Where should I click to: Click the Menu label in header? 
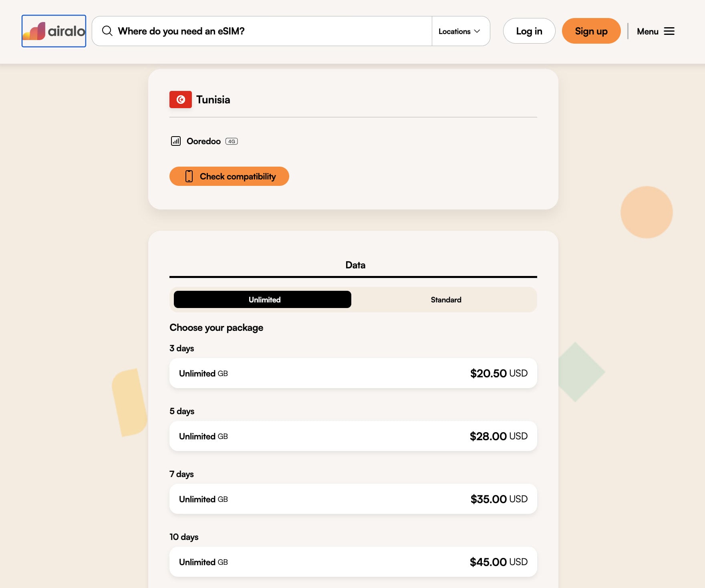[647, 31]
